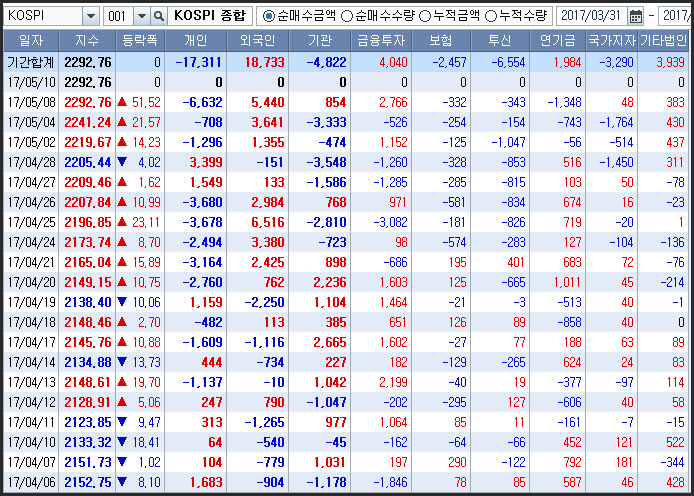Viewport: 694px width, 496px height.
Task: Click foreign net value 18,733 in total row
Action: coord(265,62)
